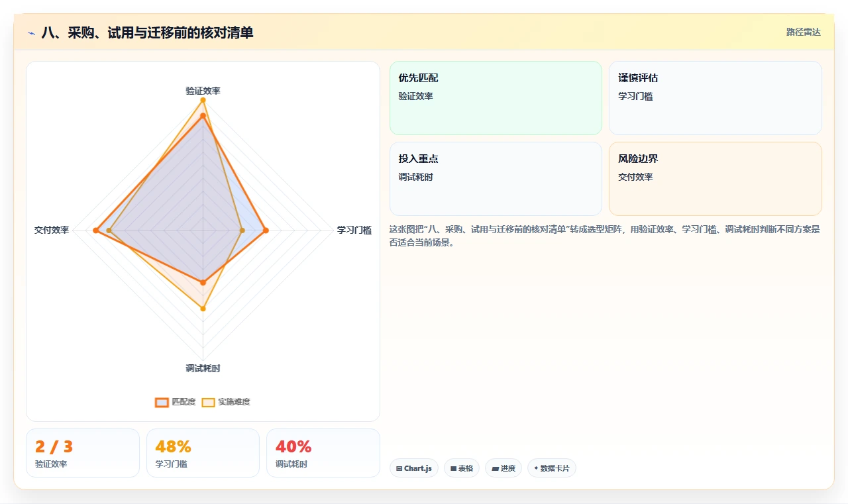Open the 谨慎评估 card
This screenshot has height=504, width=848.
click(715, 98)
